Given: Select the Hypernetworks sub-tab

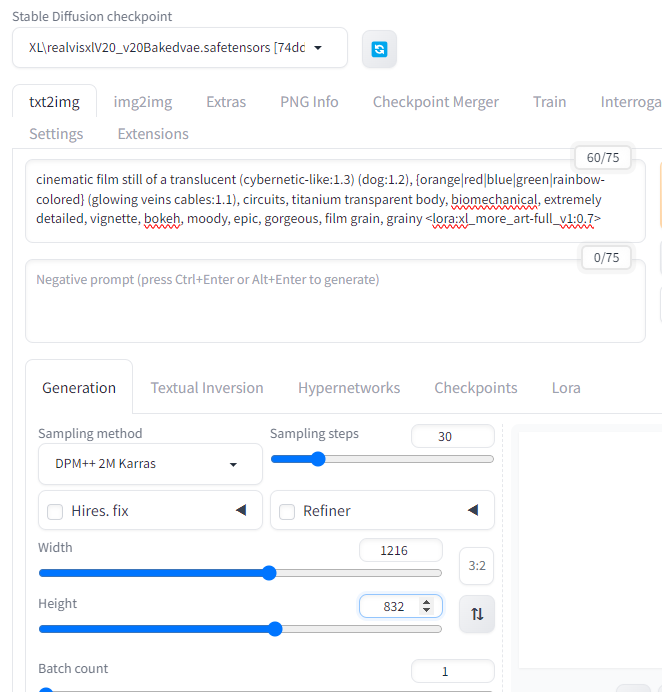Looking at the screenshot, I should pos(349,387).
